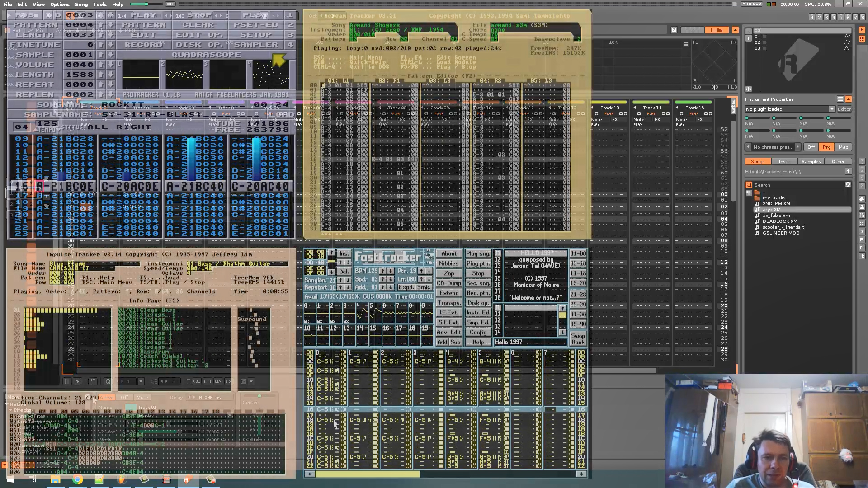Collapse Track 14 with its arrow
The height and width of the screenshot is (488, 868).
635,108
